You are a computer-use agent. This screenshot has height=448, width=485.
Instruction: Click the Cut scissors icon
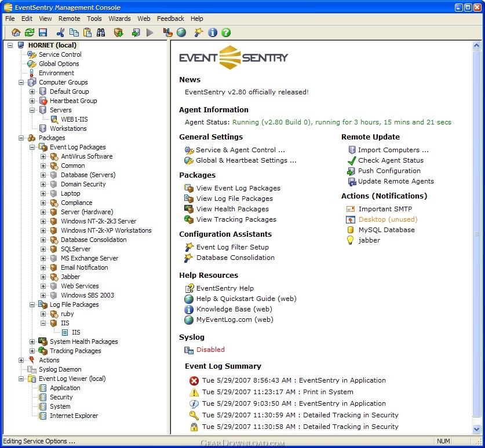[x=60, y=32]
